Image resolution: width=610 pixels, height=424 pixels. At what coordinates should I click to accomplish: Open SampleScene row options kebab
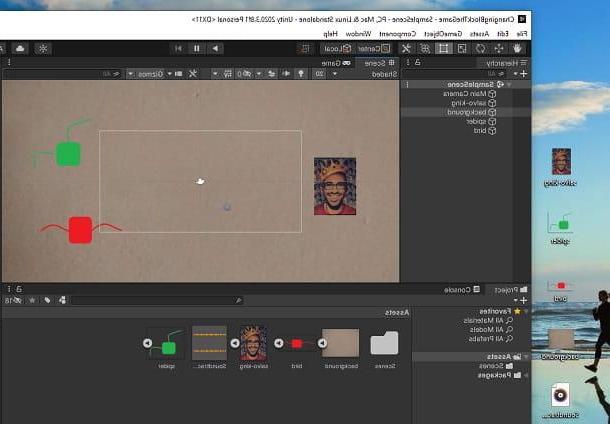pos(407,84)
